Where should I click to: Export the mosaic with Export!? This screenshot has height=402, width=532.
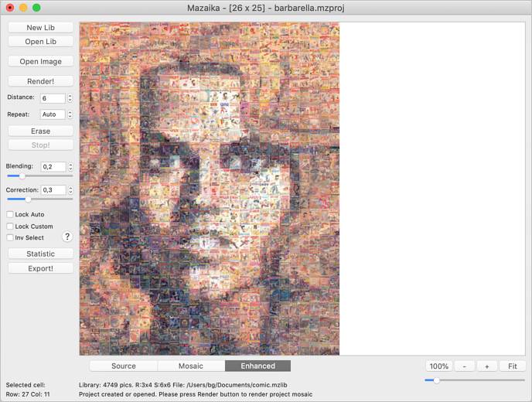40,268
